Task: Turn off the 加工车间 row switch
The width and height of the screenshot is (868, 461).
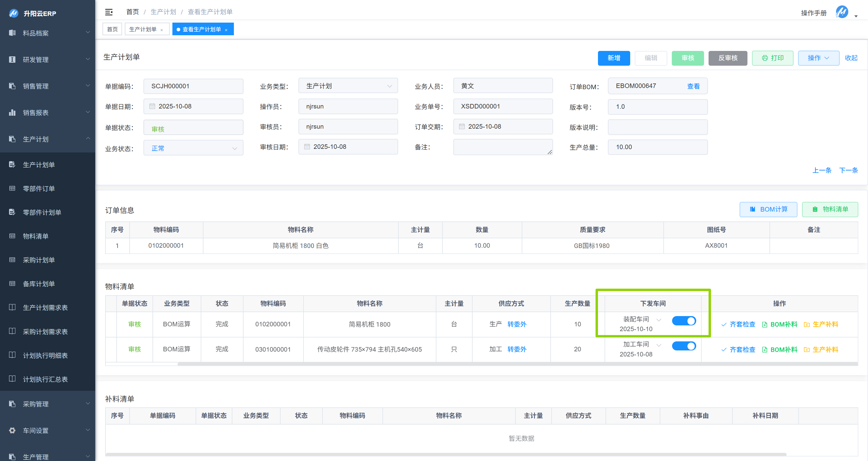Action: click(x=684, y=346)
